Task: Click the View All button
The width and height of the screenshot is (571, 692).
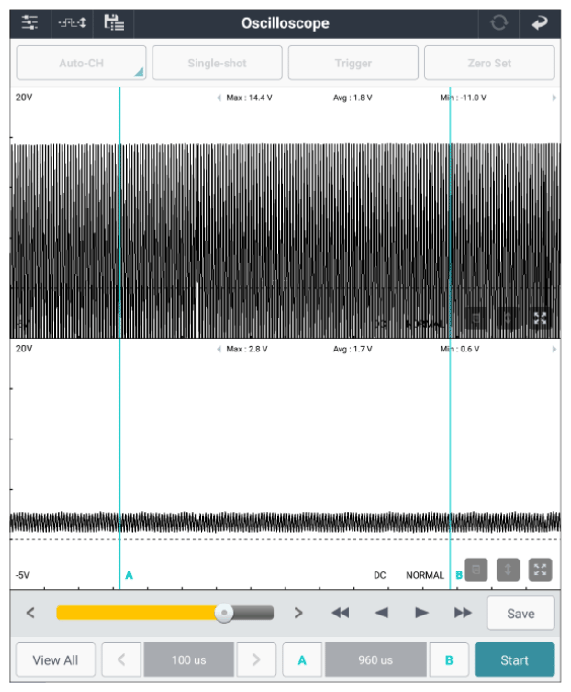Action: (x=56, y=660)
